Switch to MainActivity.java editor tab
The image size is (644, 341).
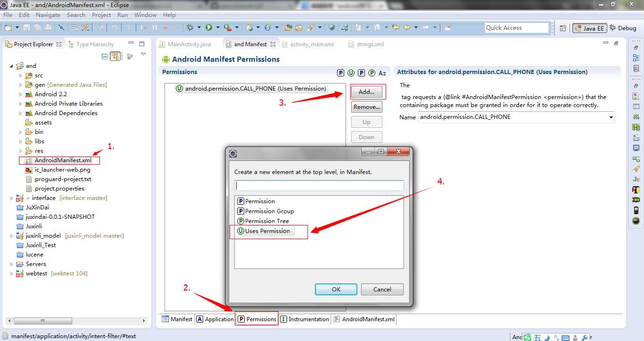point(185,44)
